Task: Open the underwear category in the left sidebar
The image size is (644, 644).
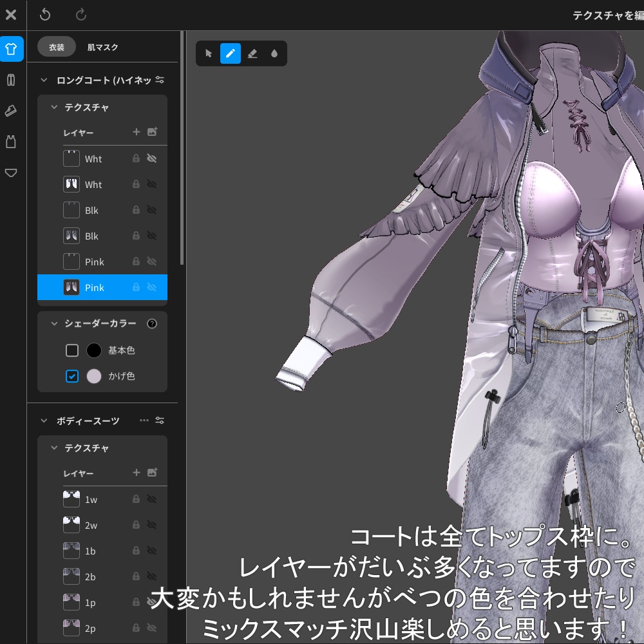Action: tap(11, 173)
